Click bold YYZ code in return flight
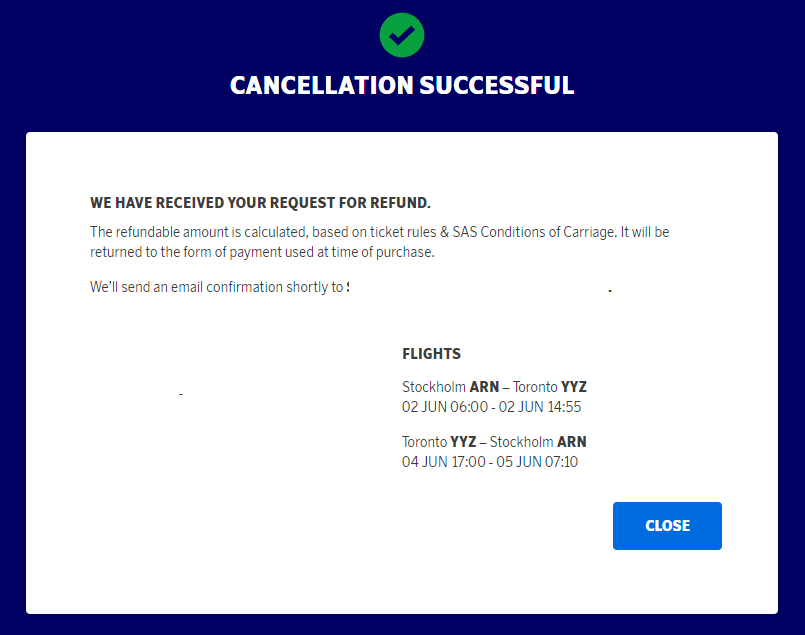 [463, 442]
